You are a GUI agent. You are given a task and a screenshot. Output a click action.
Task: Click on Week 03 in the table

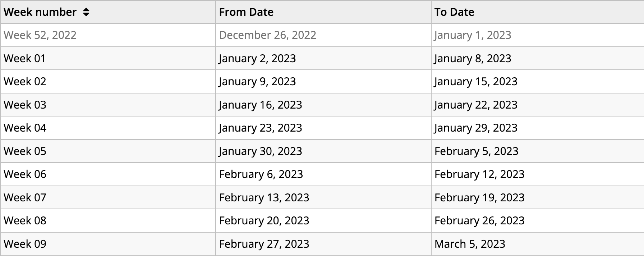25,105
